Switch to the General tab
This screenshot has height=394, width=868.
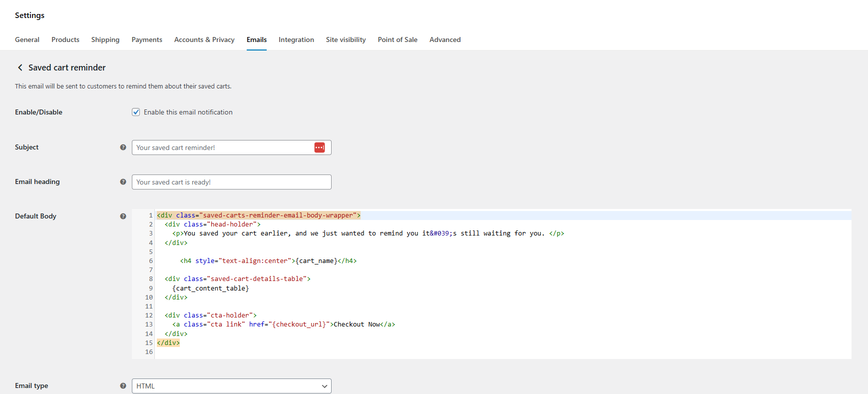[27, 40]
